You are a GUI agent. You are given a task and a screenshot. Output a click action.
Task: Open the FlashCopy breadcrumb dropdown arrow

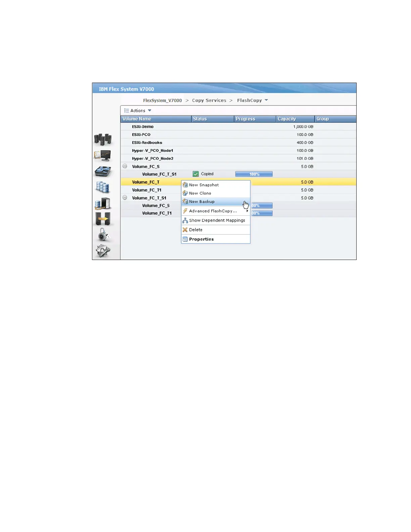(x=266, y=100)
